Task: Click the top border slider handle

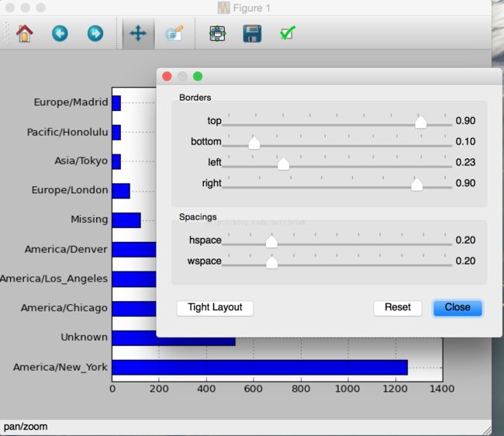Action: (x=420, y=122)
